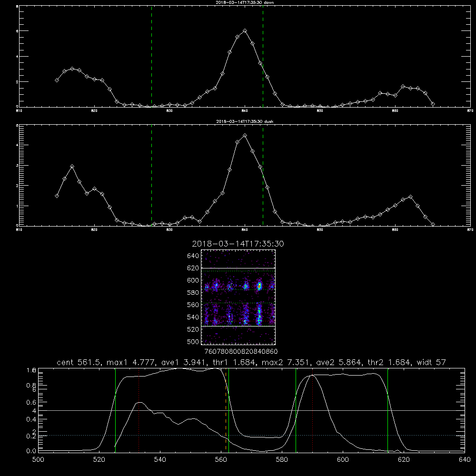Click the 840 tick label under dawn plot
The image size is (476, 476).
(245, 111)
